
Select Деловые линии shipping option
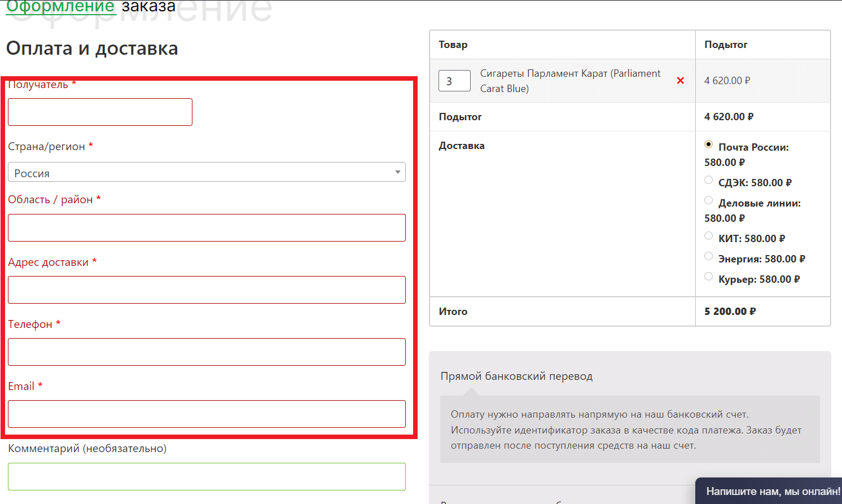click(x=708, y=200)
